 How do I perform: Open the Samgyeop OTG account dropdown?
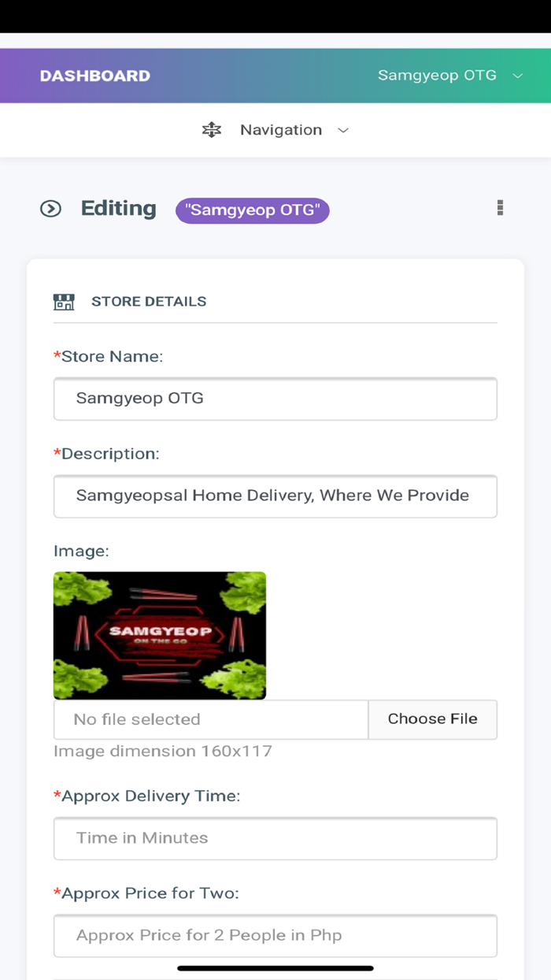(449, 76)
